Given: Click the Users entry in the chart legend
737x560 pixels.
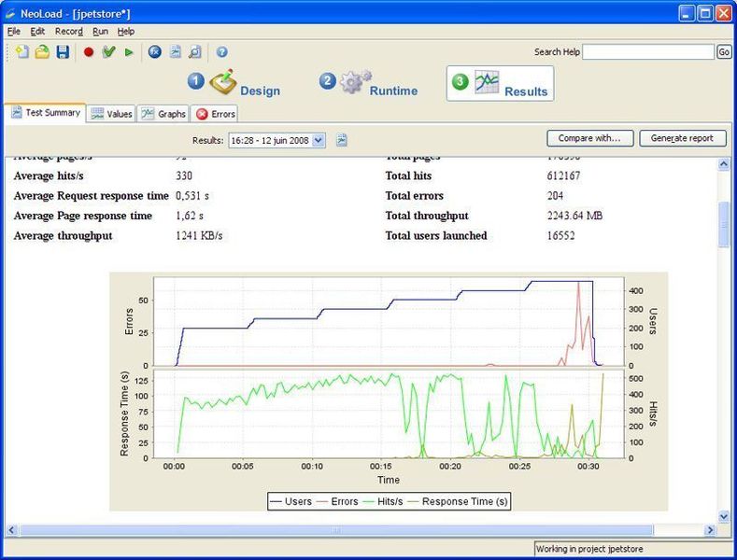Looking at the screenshot, I should (291, 501).
